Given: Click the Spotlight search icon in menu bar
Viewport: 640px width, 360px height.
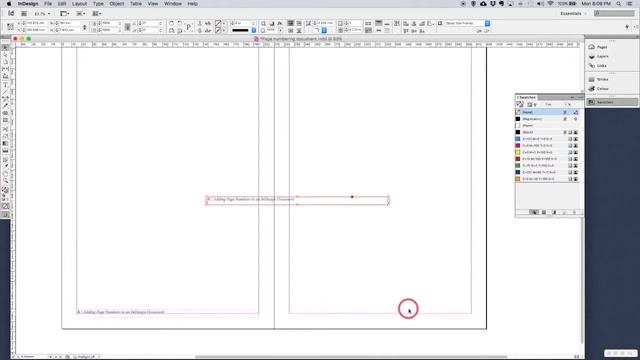Looking at the screenshot, I should point(619,4).
